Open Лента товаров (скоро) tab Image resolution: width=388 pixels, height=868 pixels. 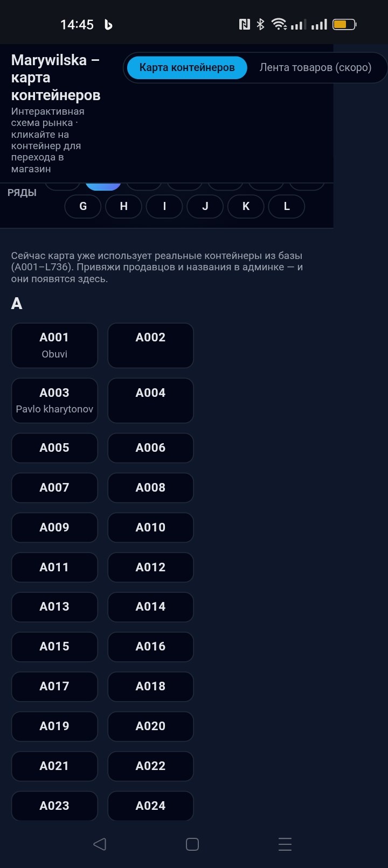tap(315, 68)
